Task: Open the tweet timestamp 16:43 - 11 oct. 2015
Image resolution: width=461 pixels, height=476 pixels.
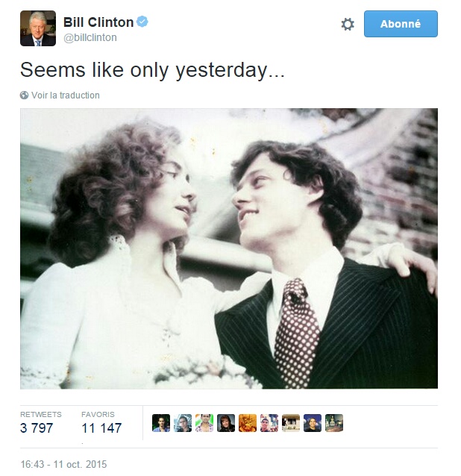Action: click(x=63, y=464)
